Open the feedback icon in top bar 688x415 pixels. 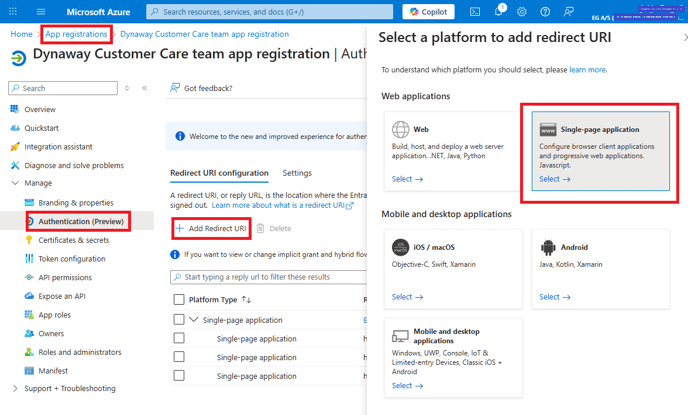pos(568,12)
